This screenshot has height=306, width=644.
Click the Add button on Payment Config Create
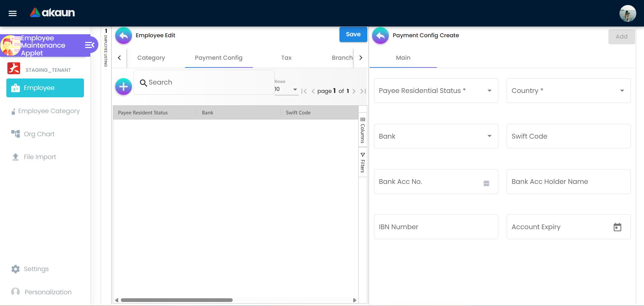tap(621, 36)
